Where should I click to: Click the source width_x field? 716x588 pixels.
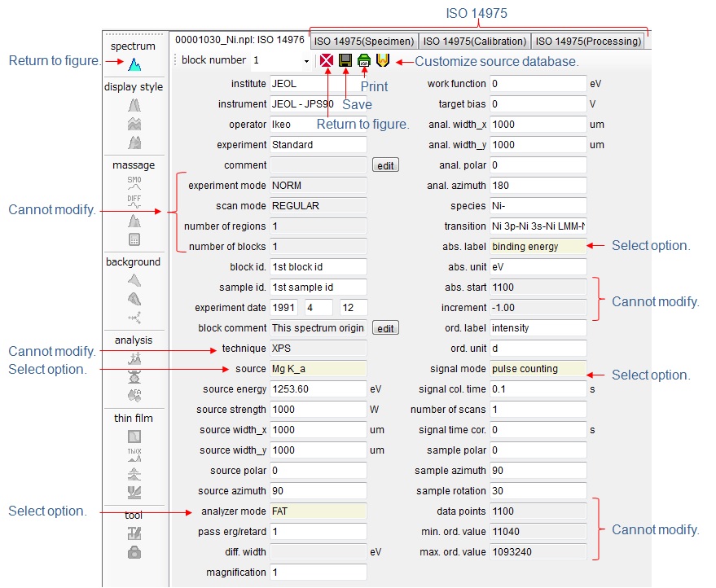point(318,430)
